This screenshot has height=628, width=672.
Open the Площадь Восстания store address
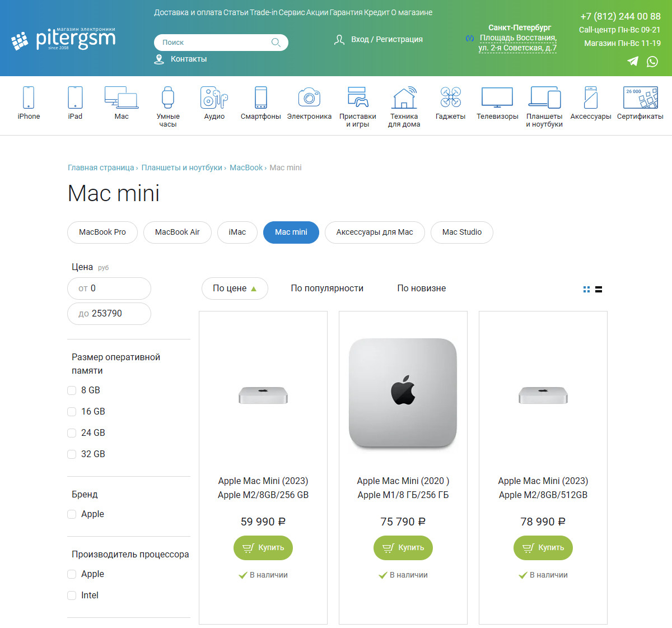(518, 43)
